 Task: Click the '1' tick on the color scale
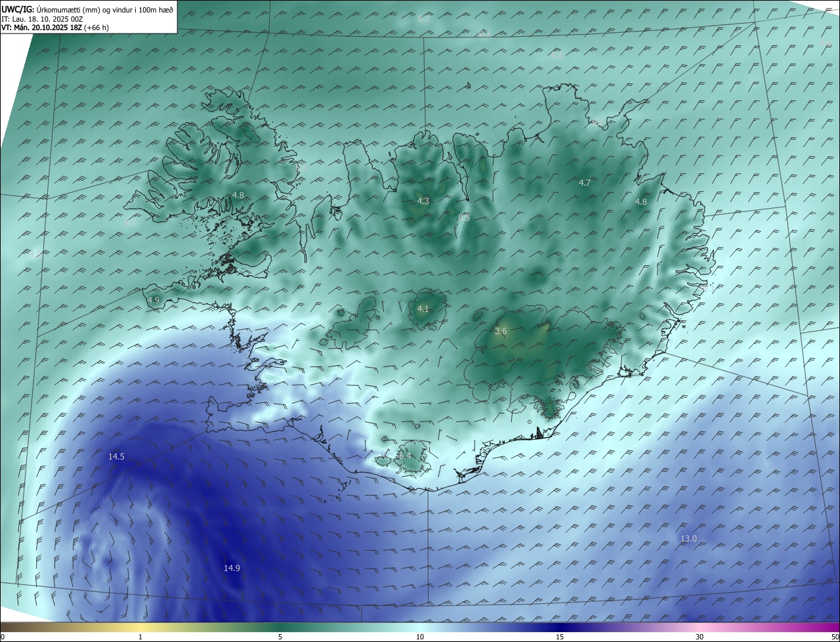(x=140, y=637)
